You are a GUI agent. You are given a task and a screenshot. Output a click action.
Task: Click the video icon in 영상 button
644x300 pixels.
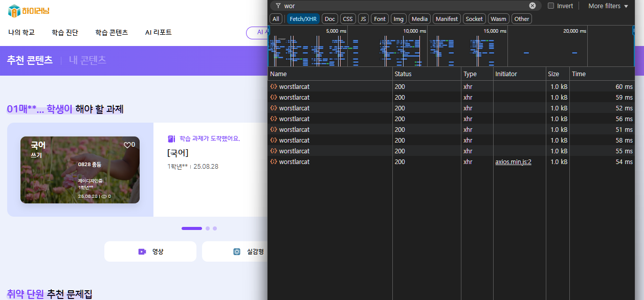coord(142,251)
